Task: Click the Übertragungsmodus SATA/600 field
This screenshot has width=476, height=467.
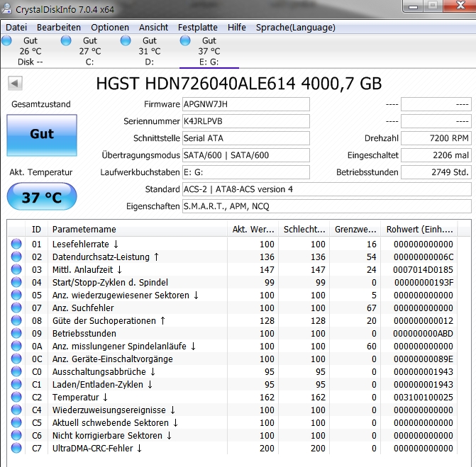Action: 246,155
